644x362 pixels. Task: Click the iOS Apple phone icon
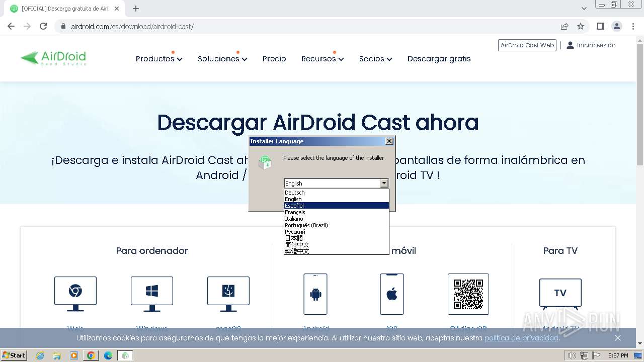coord(392,294)
